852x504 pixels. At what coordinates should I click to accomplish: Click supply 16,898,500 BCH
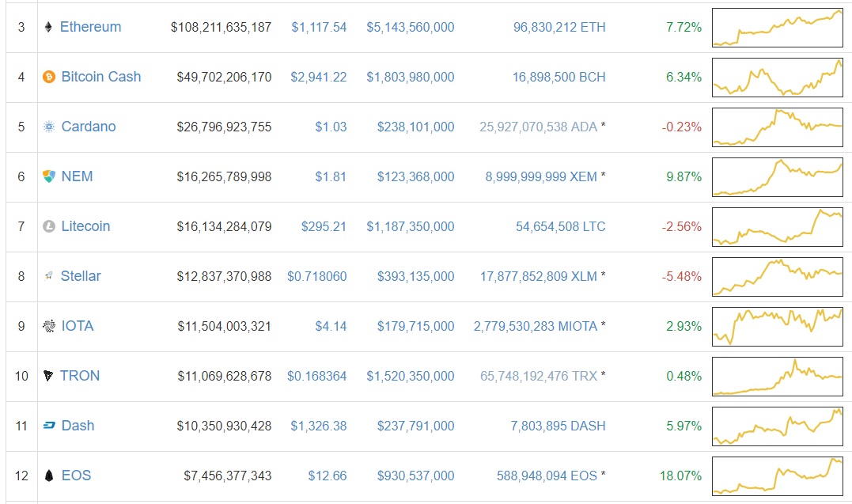tap(559, 78)
